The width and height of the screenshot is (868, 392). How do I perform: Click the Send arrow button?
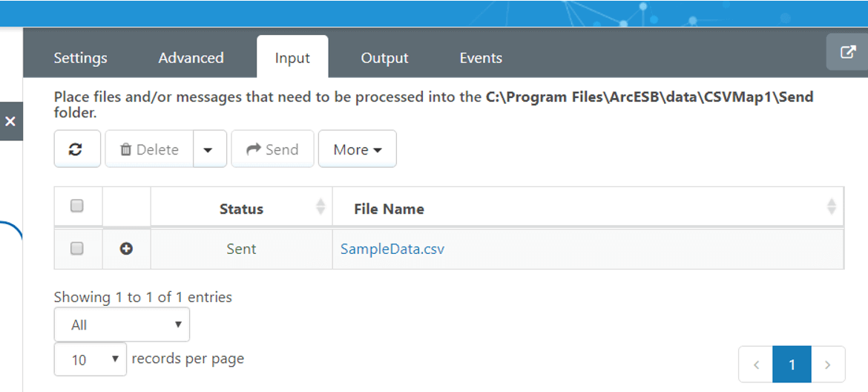[x=272, y=149]
